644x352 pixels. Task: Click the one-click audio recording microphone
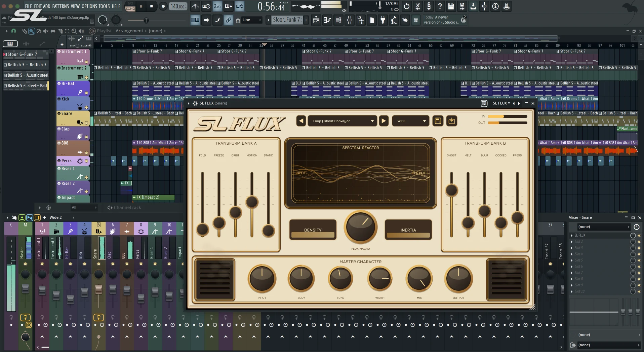click(429, 6)
